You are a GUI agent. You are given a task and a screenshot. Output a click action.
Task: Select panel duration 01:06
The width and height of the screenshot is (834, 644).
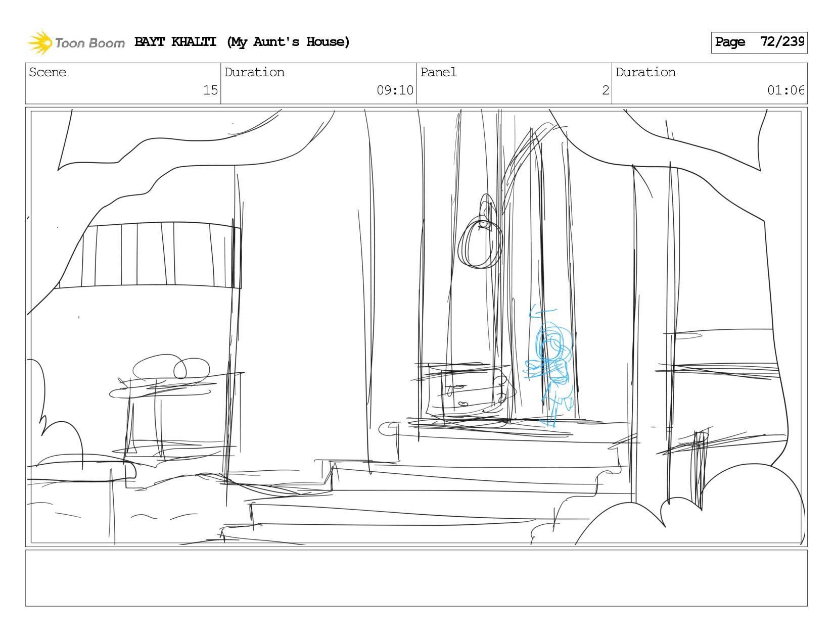tap(785, 90)
